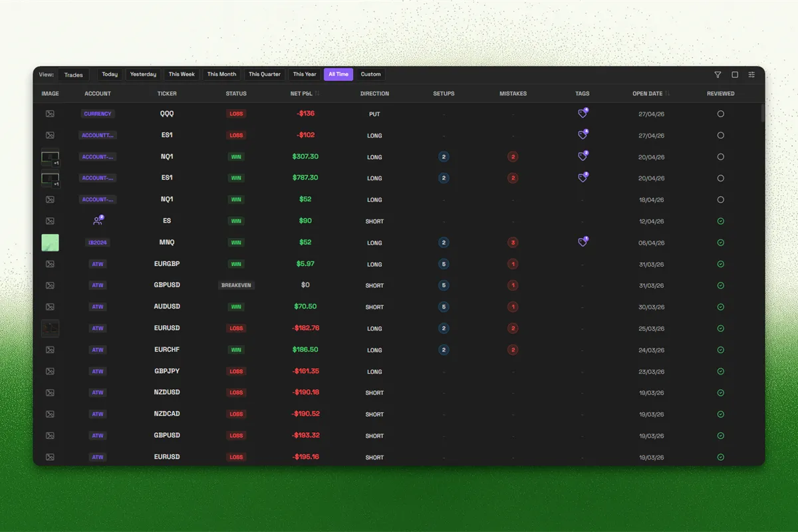
Task: Click image placeholder icon in GBPJPY row
Action: click(x=50, y=371)
